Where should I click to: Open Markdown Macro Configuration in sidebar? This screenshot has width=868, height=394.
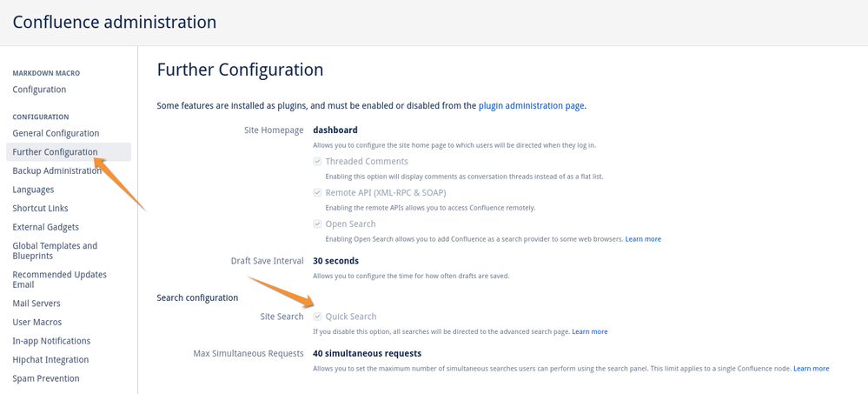pos(39,90)
